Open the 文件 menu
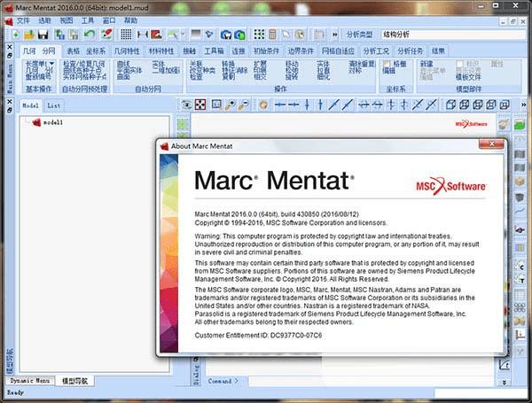532x403 pixels. point(23,20)
